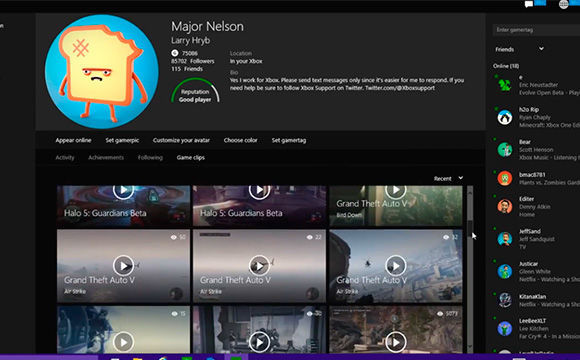This screenshot has height=360, width=580.
Task: Click the eye views icon showing 50
Action: pyautogui.click(x=173, y=237)
